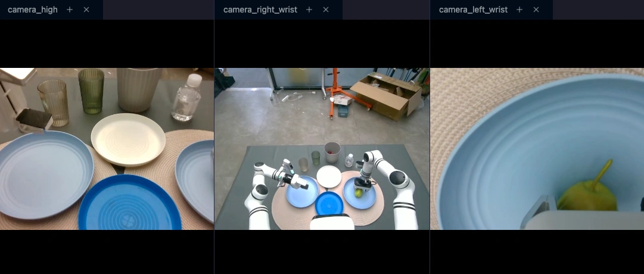Switch to the camera_high tab
This screenshot has width=644, height=274.
[x=33, y=10]
